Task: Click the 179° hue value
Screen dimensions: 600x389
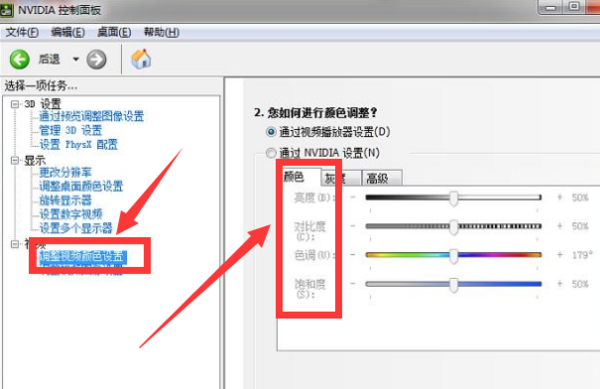Action: (x=582, y=255)
